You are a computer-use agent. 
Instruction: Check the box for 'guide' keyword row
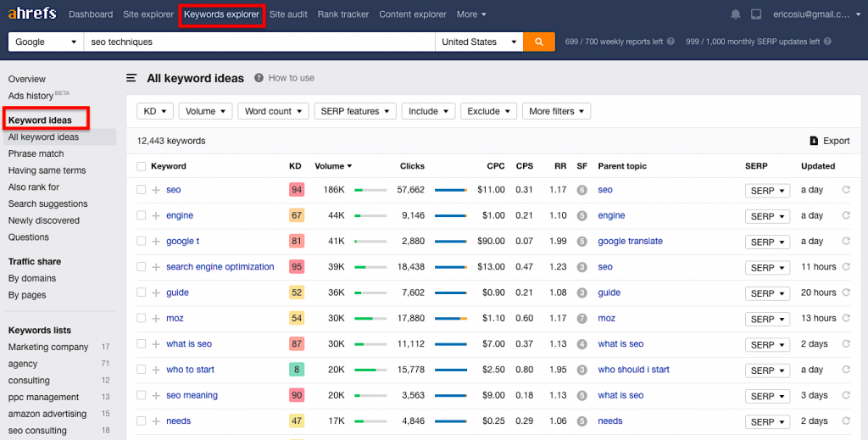(142, 292)
